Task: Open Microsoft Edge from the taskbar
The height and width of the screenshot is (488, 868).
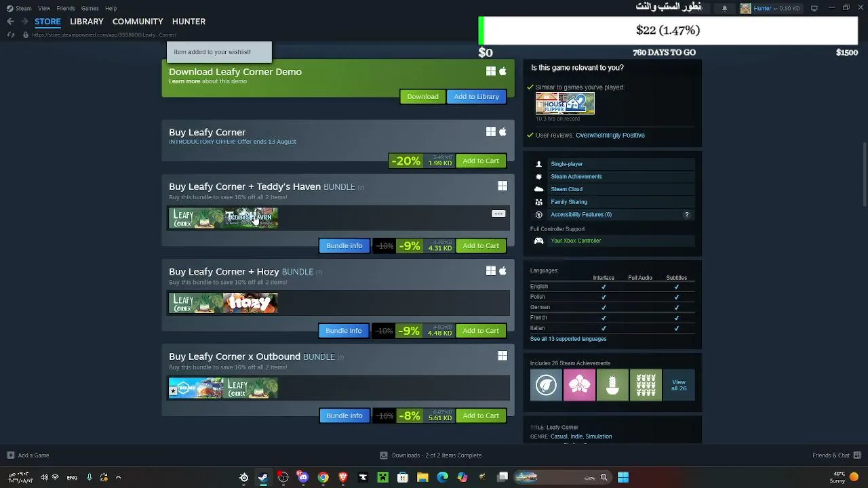Action: pos(443,477)
